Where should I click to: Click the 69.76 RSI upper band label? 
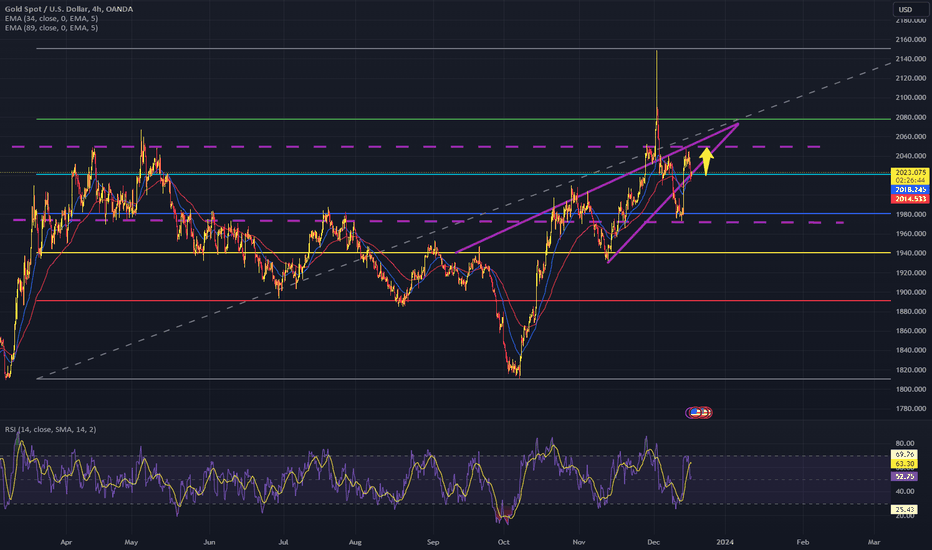click(904, 454)
